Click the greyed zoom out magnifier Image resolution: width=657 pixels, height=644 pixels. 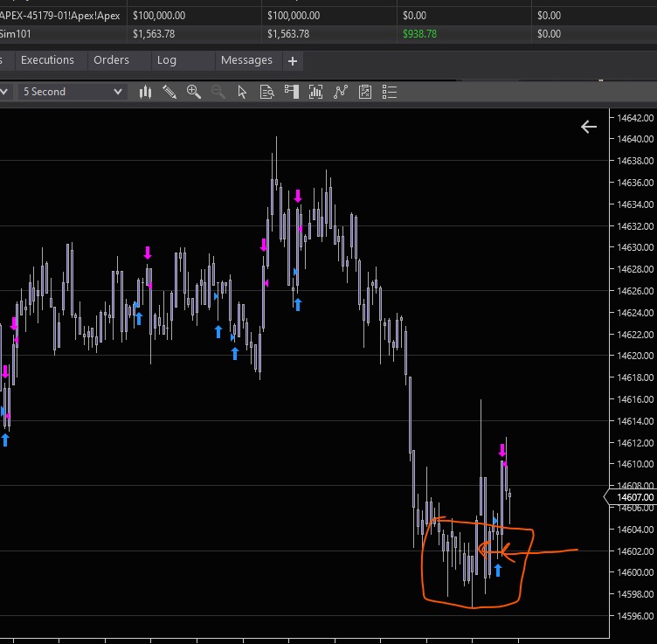point(218,92)
